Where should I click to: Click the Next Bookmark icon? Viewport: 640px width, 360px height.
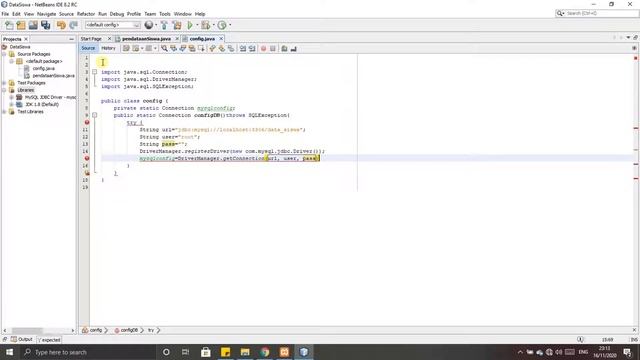[x=222, y=49]
